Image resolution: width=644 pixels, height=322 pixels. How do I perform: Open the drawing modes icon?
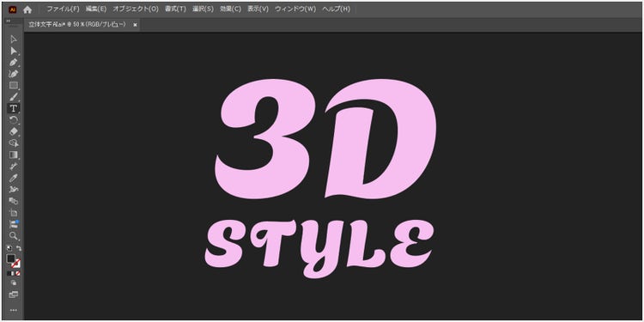click(14, 283)
